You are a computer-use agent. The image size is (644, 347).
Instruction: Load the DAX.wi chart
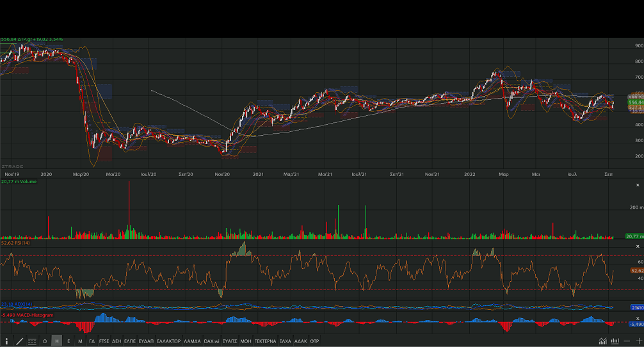[x=211, y=341]
